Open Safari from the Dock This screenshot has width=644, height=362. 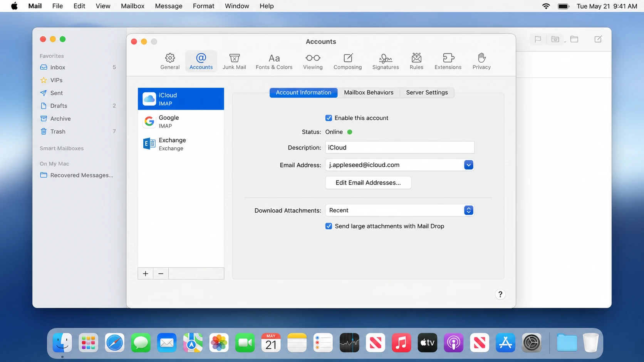click(114, 343)
